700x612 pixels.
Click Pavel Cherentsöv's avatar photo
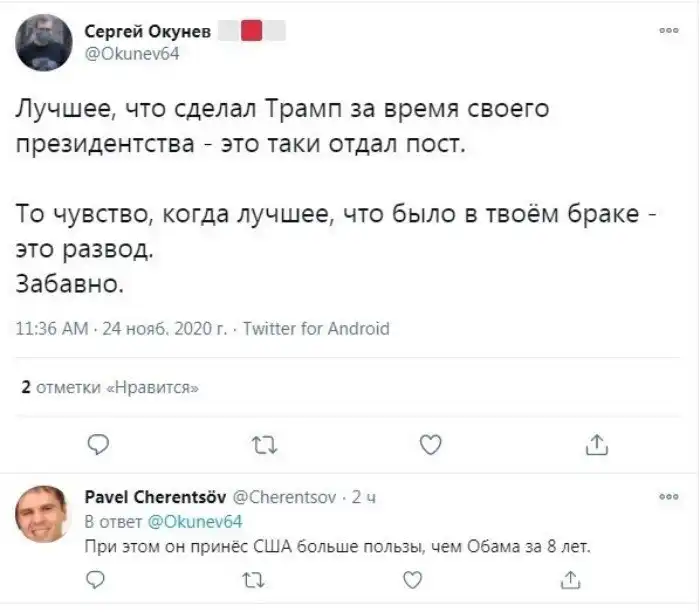tap(42, 514)
